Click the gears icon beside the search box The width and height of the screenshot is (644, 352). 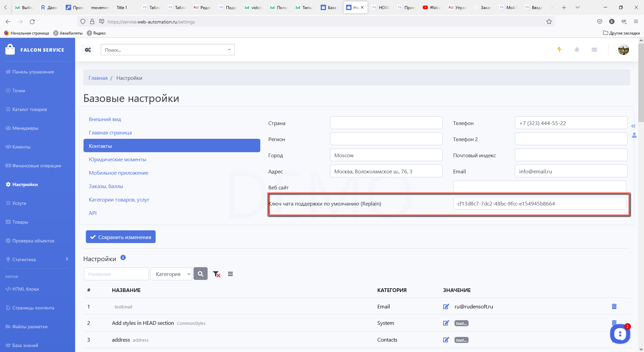[88, 50]
